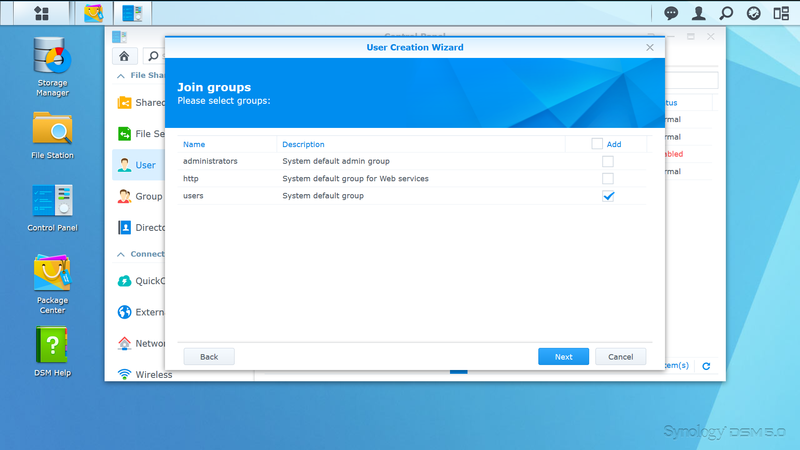Click the Control Panel home icon

[x=124, y=56]
